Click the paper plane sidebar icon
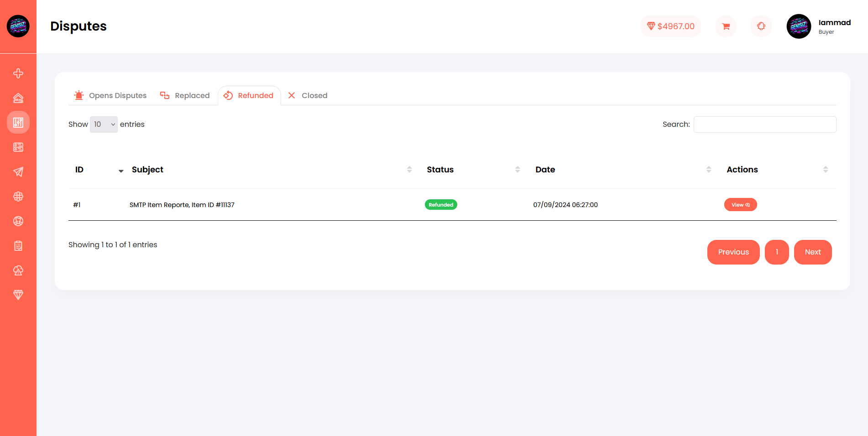This screenshot has height=436, width=868. [x=18, y=172]
